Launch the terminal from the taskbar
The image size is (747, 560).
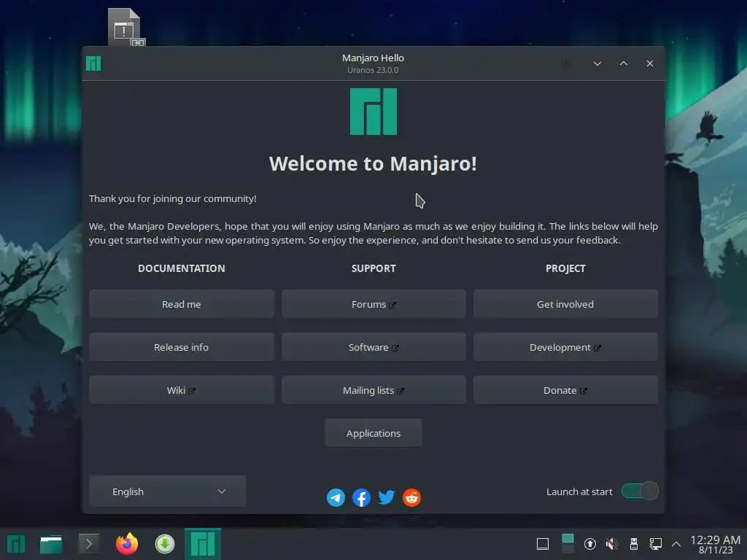coord(88,544)
